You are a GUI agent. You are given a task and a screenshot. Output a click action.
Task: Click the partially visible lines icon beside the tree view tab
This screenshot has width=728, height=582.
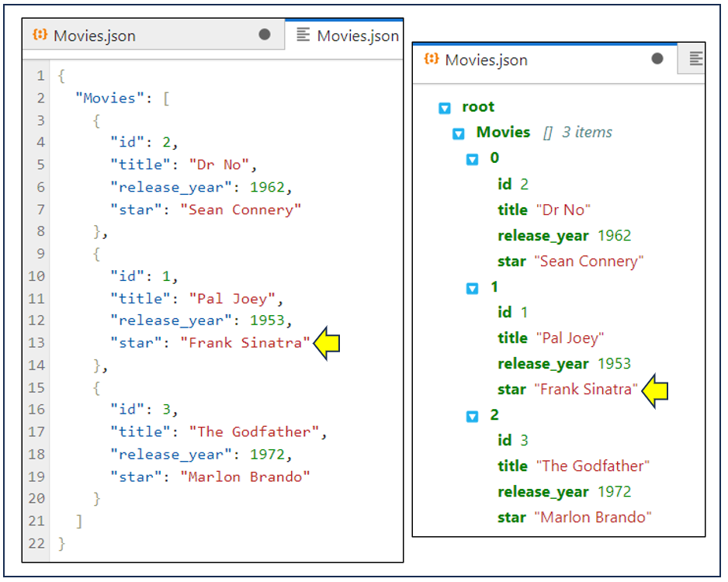click(696, 59)
